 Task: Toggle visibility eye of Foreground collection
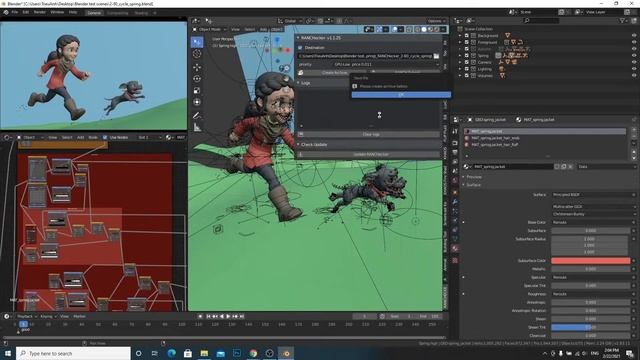[634, 42]
